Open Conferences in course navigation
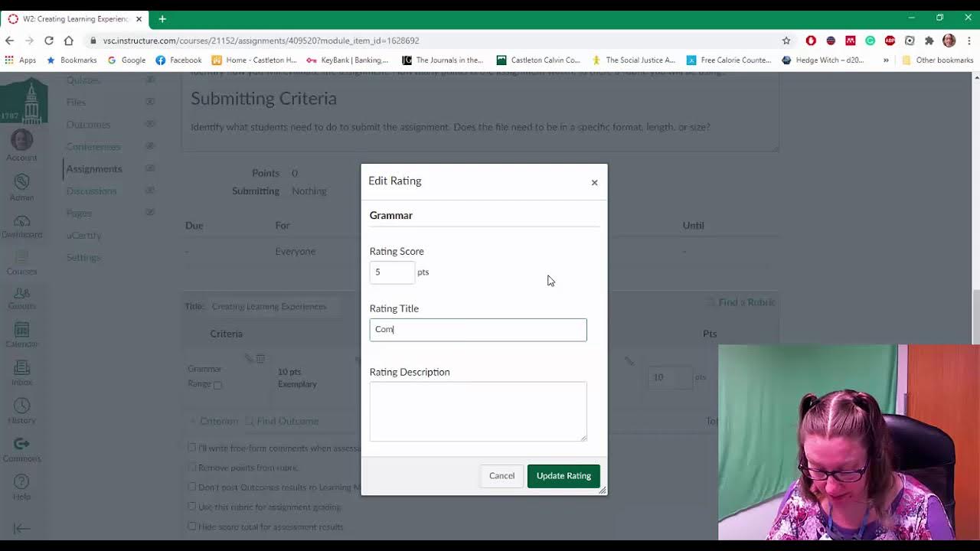Viewport: 980px width, 551px height. (93, 146)
